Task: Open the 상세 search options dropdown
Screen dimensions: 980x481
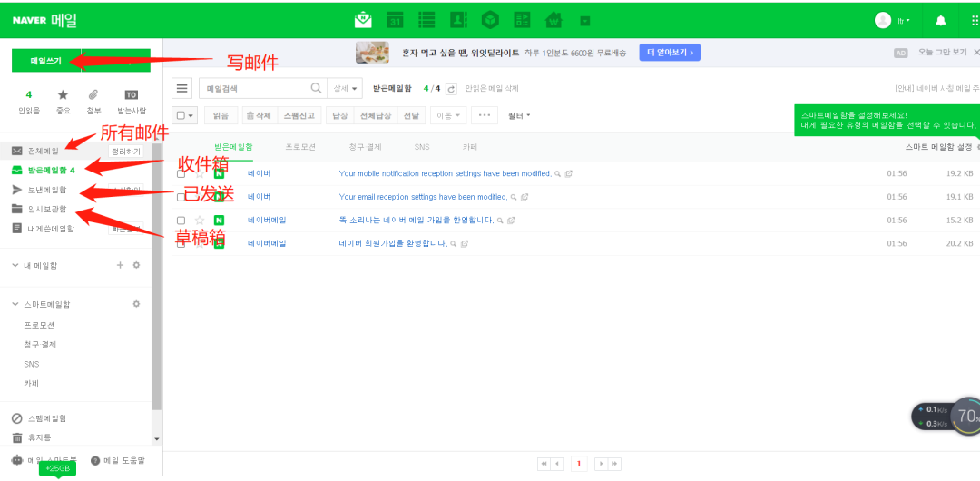Action: pos(345,88)
